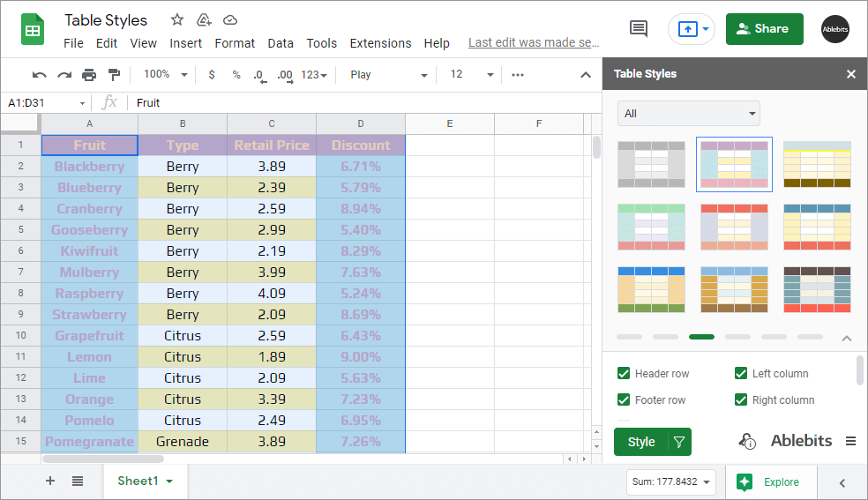Click the formula bar containing Fruit

coord(365,103)
